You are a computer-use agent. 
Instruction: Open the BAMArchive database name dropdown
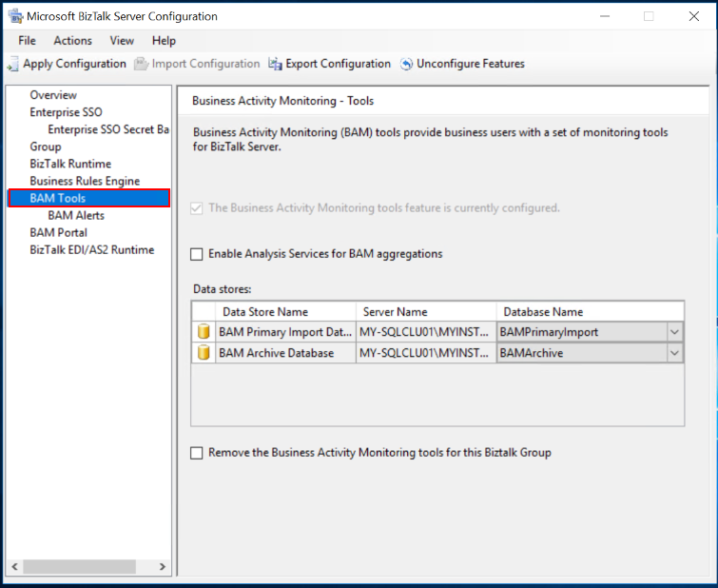674,353
